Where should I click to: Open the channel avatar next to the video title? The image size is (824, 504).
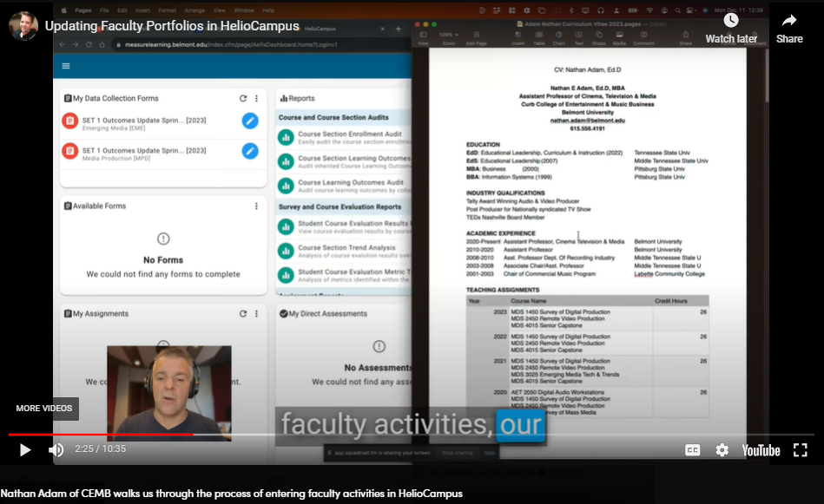(x=23, y=26)
